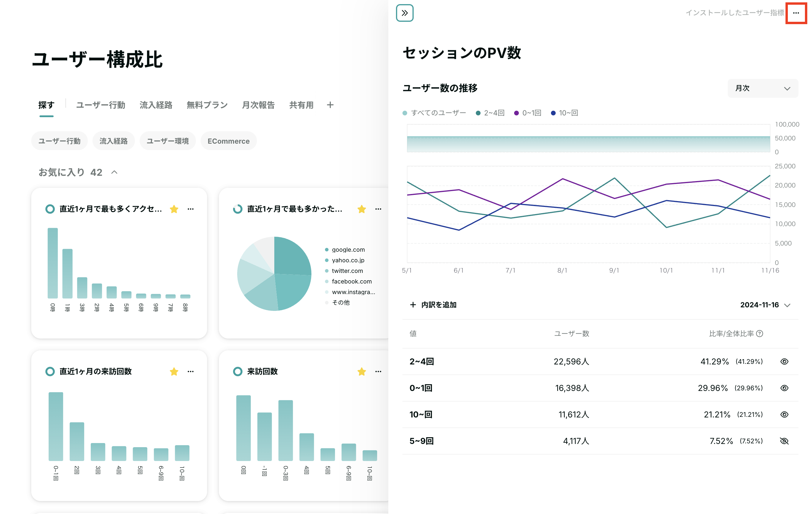Click the 比率/全体比率 column header
This screenshot has width=812, height=514.
pos(731,334)
